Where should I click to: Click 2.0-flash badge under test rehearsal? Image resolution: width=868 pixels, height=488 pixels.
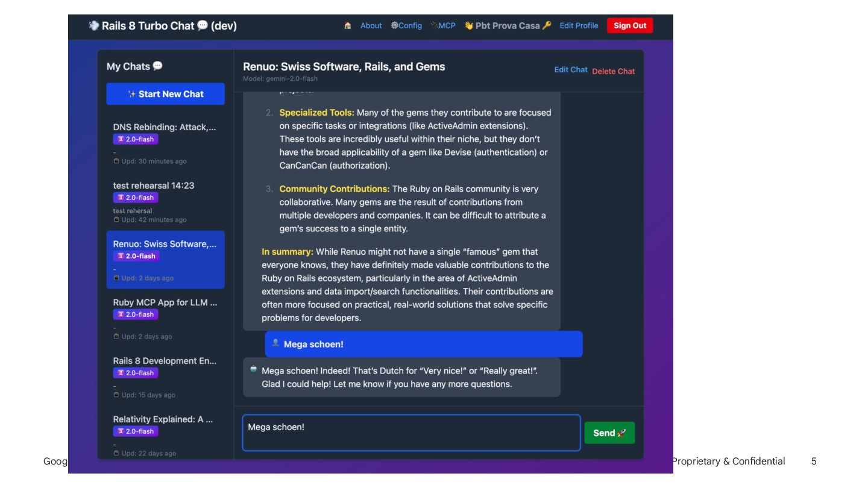click(x=136, y=198)
